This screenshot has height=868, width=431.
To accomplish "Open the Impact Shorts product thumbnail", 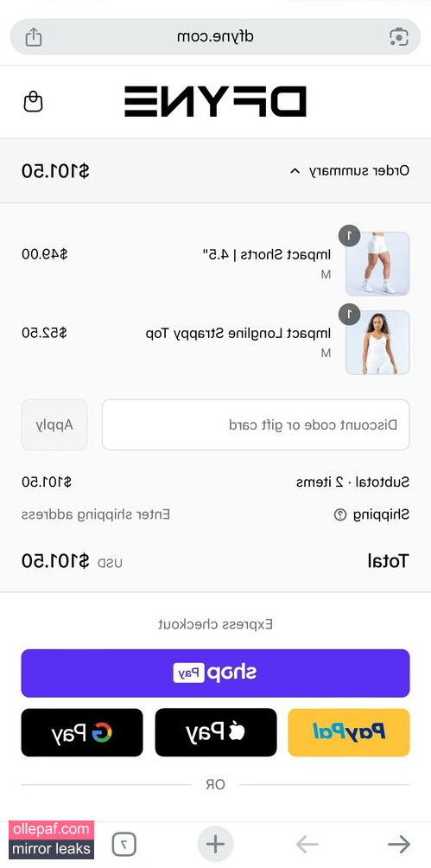I will click(377, 264).
